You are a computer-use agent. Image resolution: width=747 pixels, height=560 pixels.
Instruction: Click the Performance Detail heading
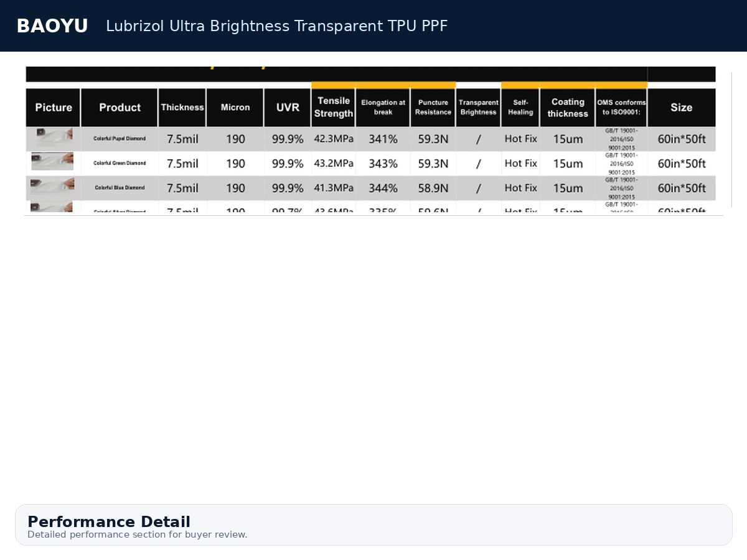coord(109,521)
